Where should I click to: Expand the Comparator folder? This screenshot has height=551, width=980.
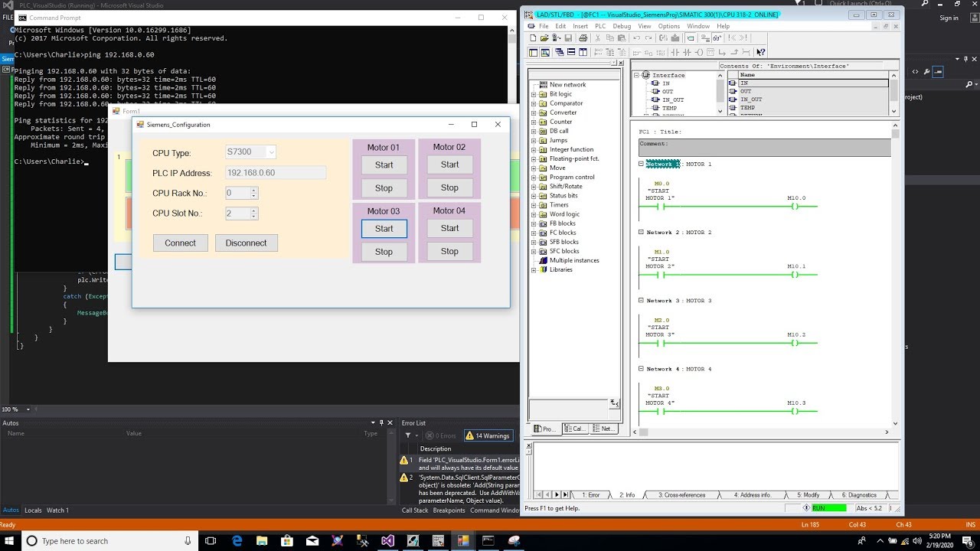[x=534, y=103]
